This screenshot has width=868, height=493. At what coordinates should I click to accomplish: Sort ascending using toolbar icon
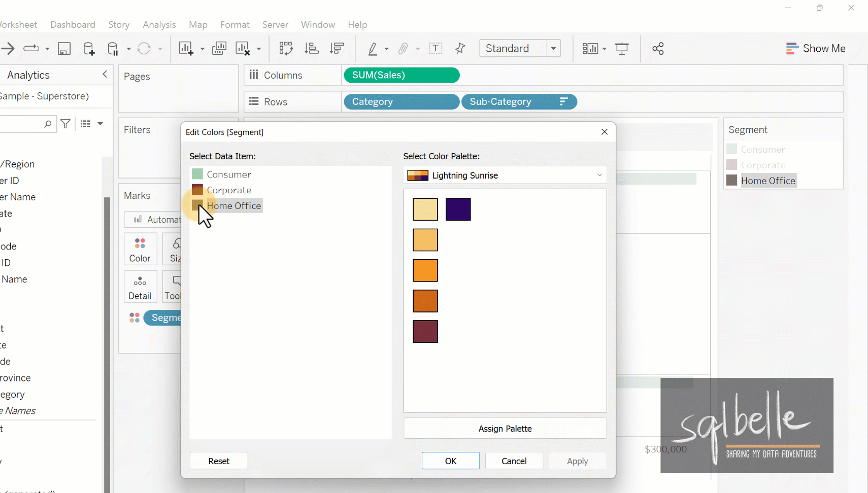[x=312, y=49]
